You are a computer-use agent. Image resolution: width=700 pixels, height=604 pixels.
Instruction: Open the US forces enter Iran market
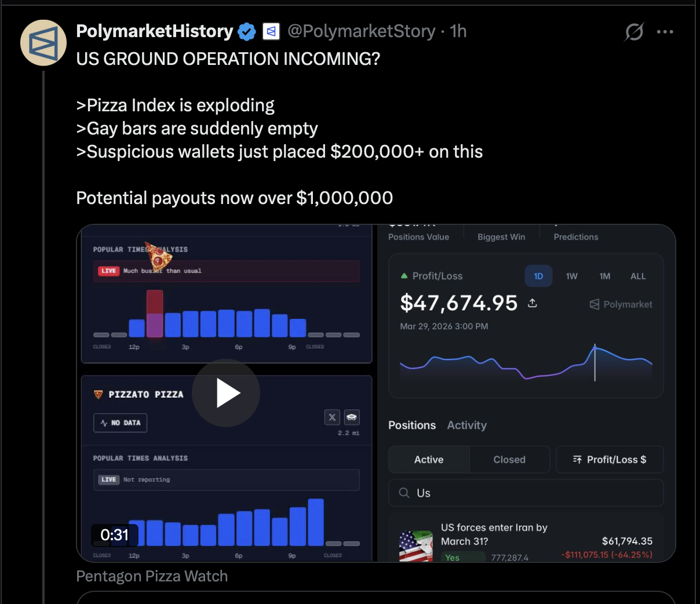tap(494, 534)
